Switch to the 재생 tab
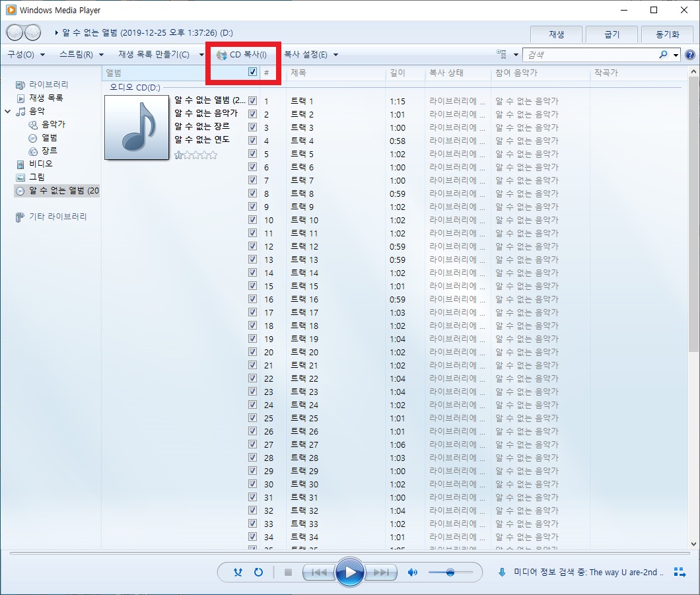 556,34
